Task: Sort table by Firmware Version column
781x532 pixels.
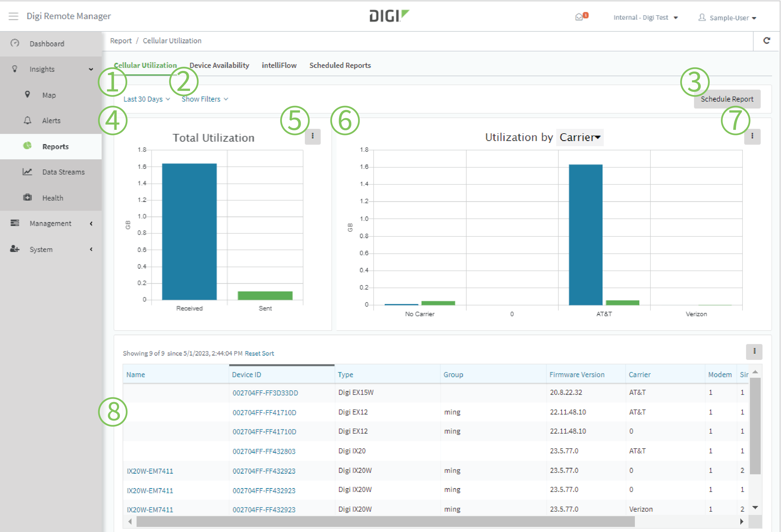Action: [x=577, y=374]
